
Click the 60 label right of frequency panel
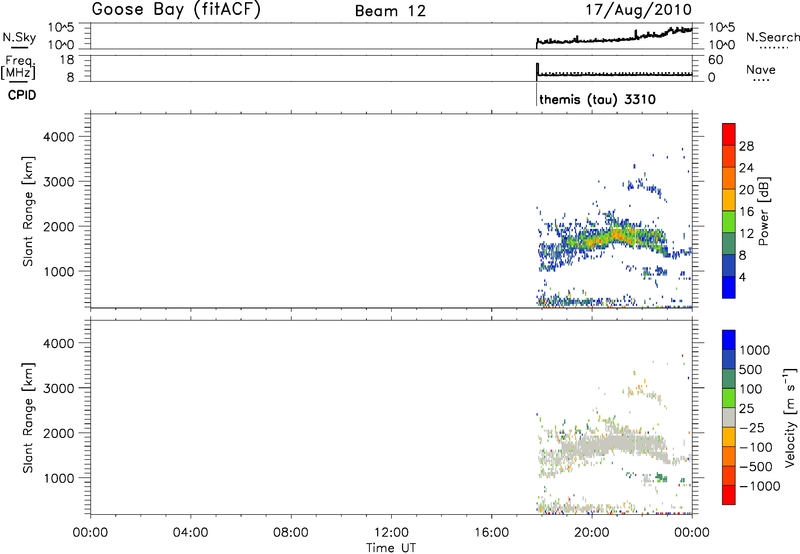point(715,60)
